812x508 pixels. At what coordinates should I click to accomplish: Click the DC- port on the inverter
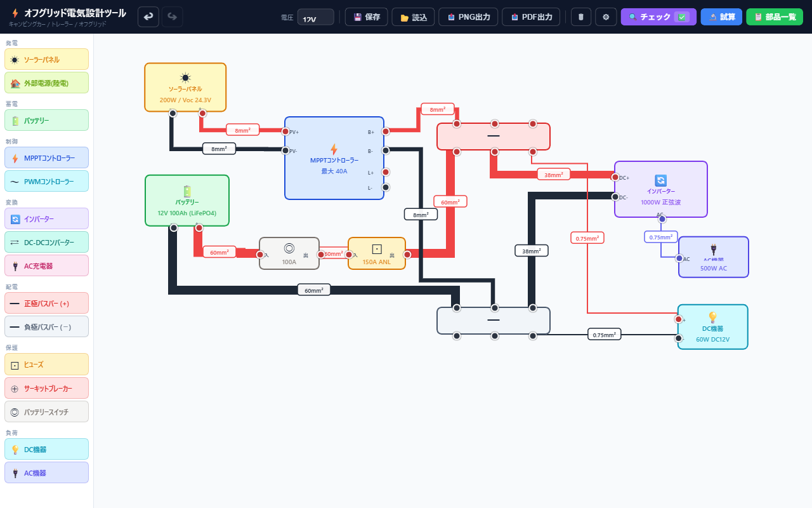coord(615,197)
